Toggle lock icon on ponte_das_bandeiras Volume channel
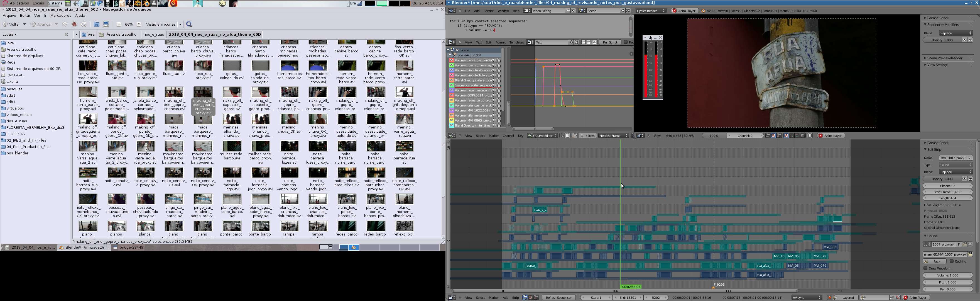The height and width of the screenshot is (301, 980). point(499,60)
